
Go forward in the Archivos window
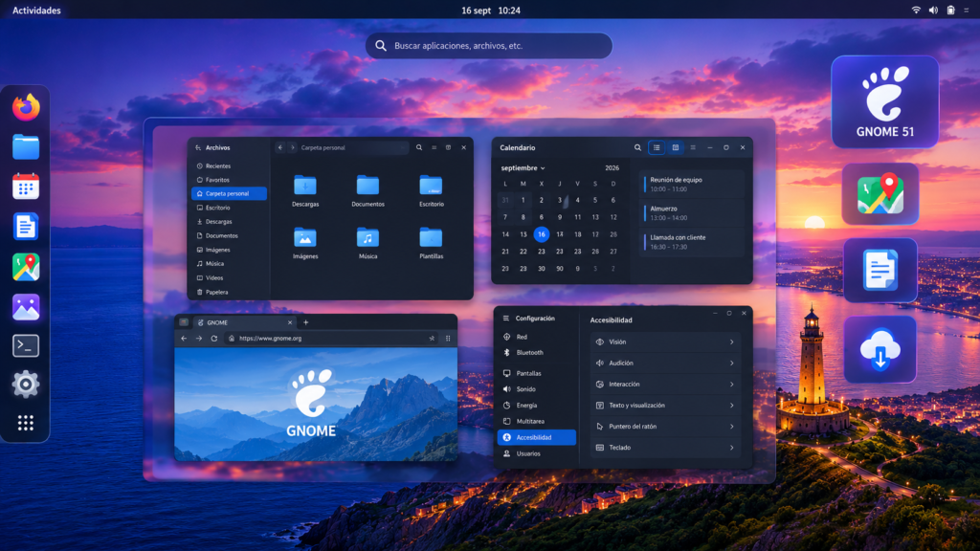[292, 147]
